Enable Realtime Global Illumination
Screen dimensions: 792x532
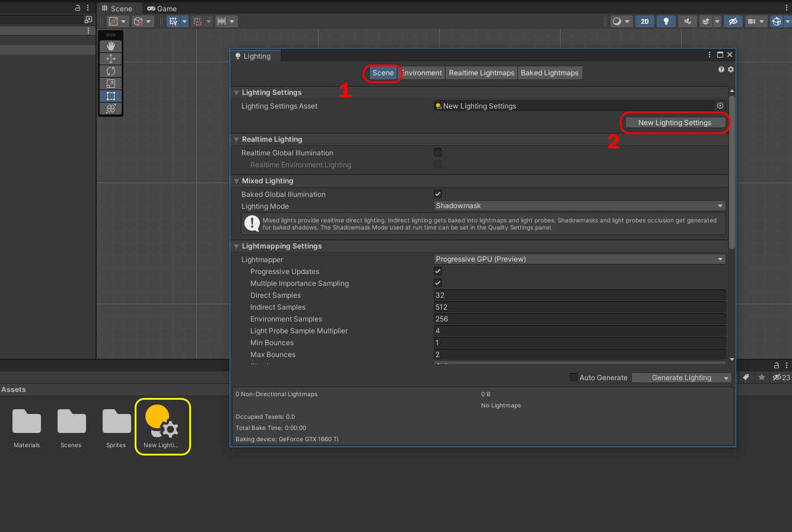(x=437, y=152)
